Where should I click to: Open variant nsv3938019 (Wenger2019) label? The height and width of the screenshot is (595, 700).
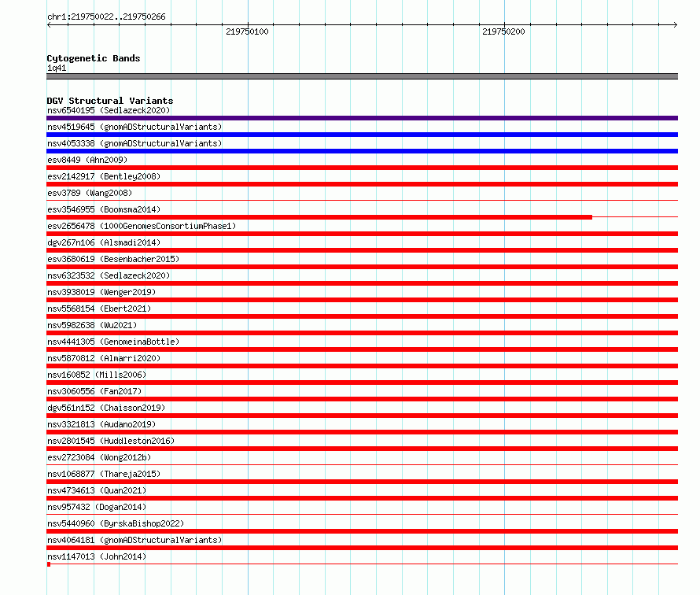[101, 292]
